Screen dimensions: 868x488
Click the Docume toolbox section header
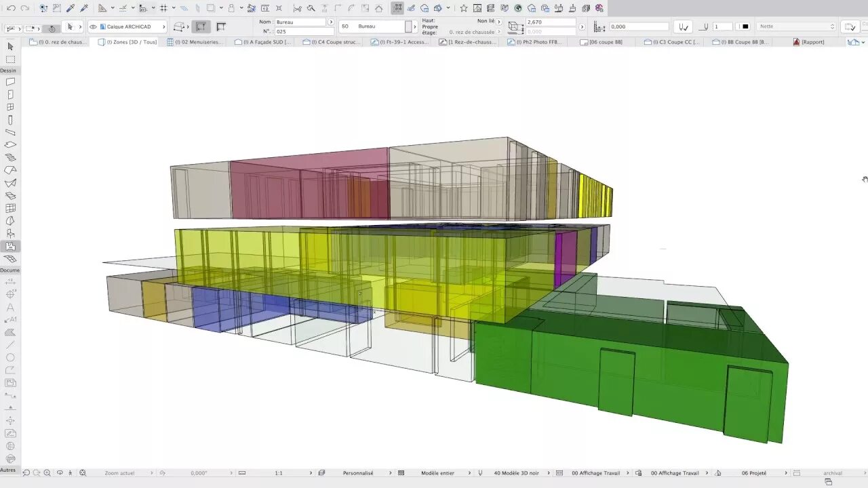10,270
